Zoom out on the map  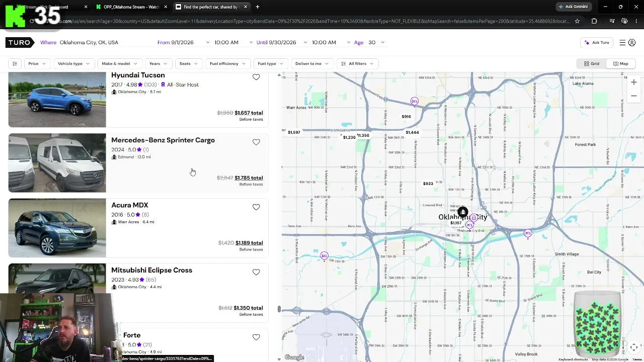coord(634,96)
